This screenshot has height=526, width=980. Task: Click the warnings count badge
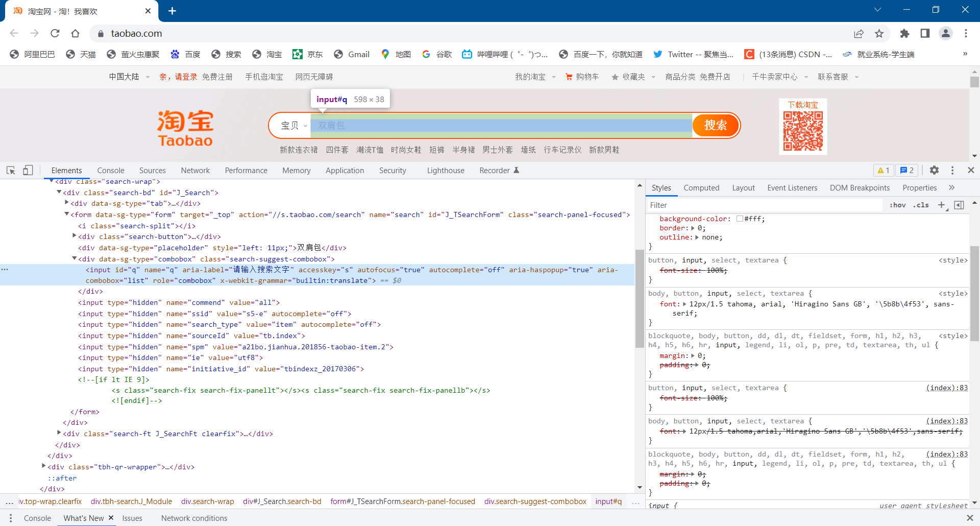pos(884,170)
